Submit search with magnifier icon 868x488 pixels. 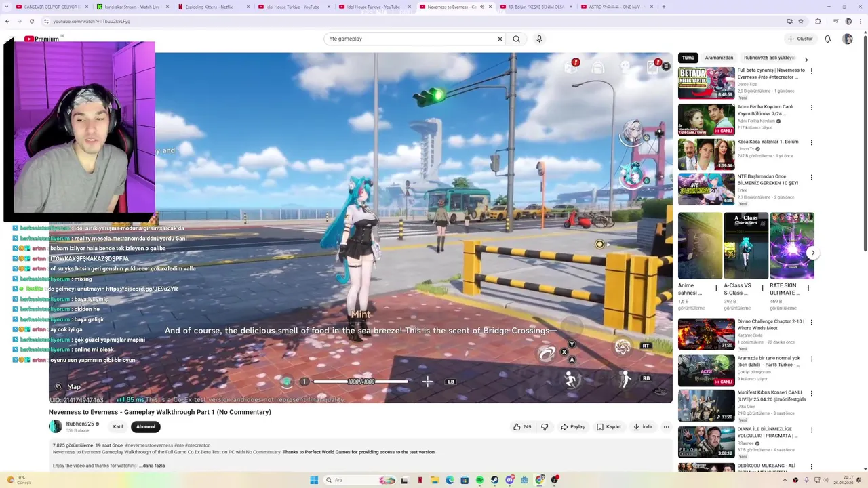click(516, 39)
